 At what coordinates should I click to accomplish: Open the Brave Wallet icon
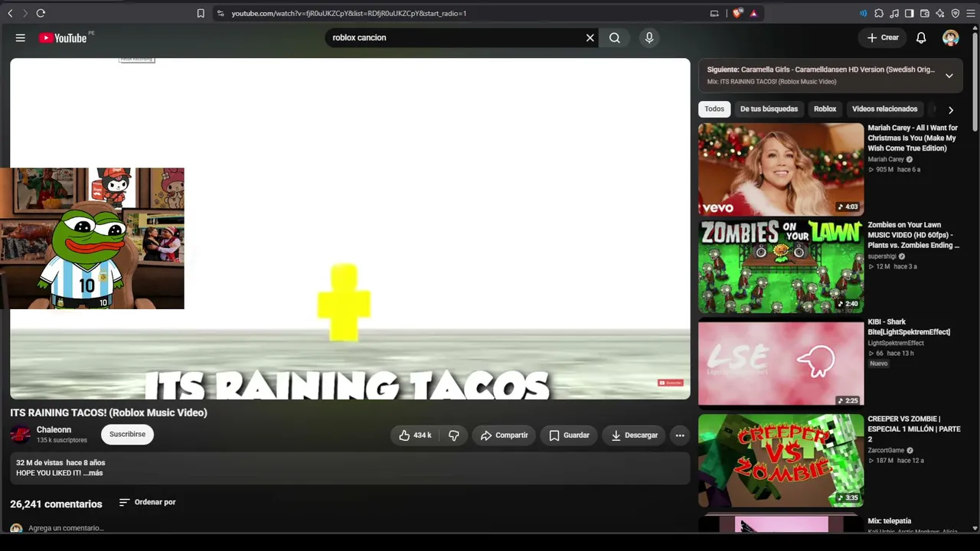point(925,13)
